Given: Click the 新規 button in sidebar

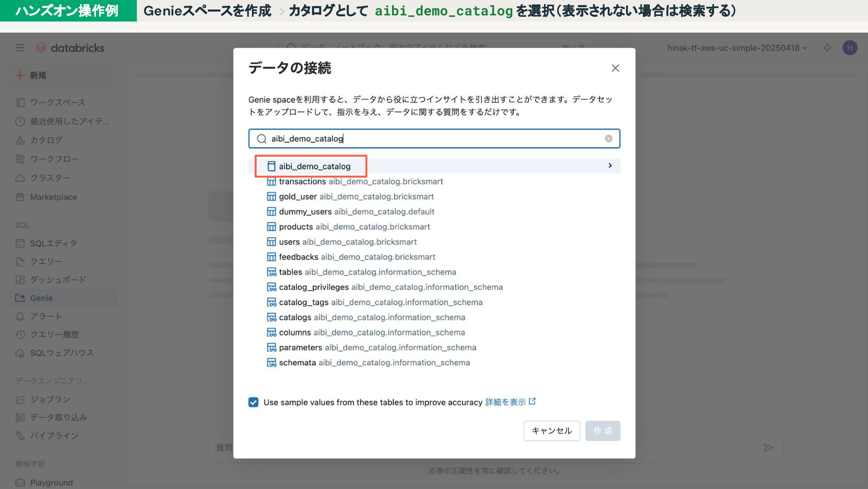Looking at the screenshot, I should click(x=63, y=75).
